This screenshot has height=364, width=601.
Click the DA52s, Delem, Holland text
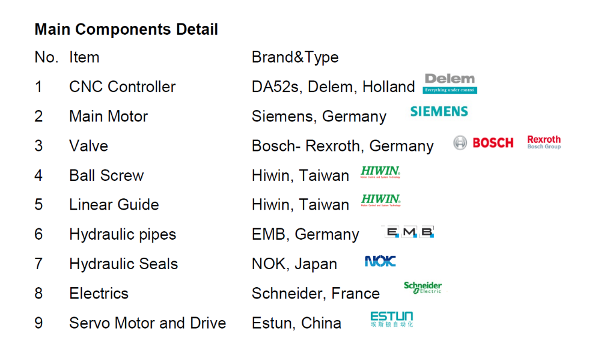tap(333, 87)
